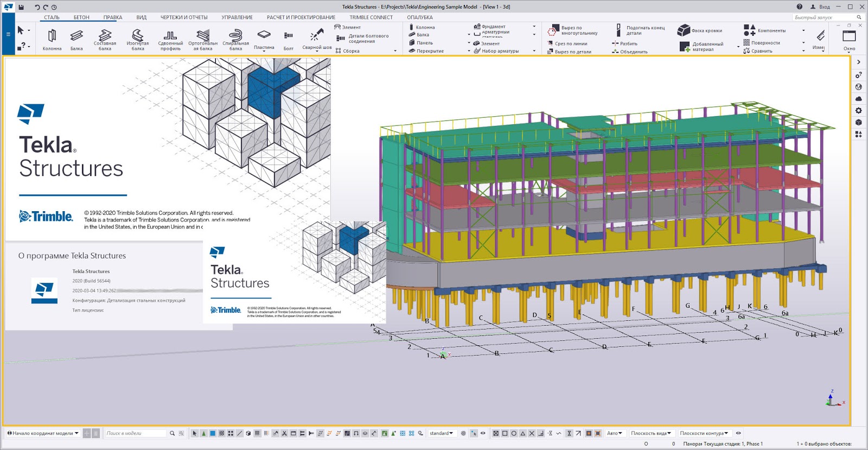Click the Детали болтового соединения command
Image resolution: width=868 pixels, height=450 pixels.
tap(362, 39)
